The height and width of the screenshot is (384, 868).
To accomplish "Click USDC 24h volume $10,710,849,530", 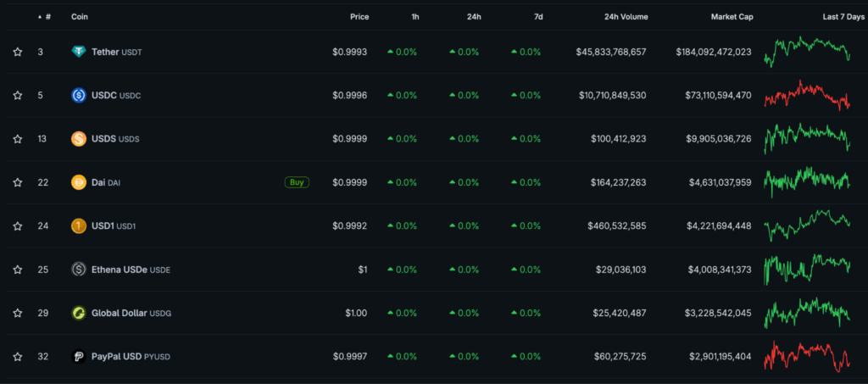I will coord(612,95).
